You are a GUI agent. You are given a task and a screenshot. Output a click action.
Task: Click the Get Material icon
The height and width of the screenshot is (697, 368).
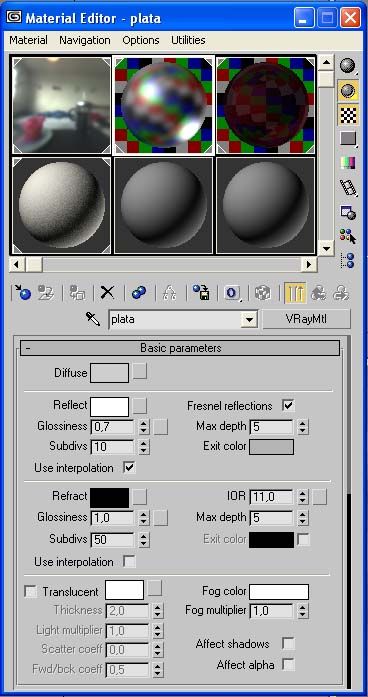point(22,293)
